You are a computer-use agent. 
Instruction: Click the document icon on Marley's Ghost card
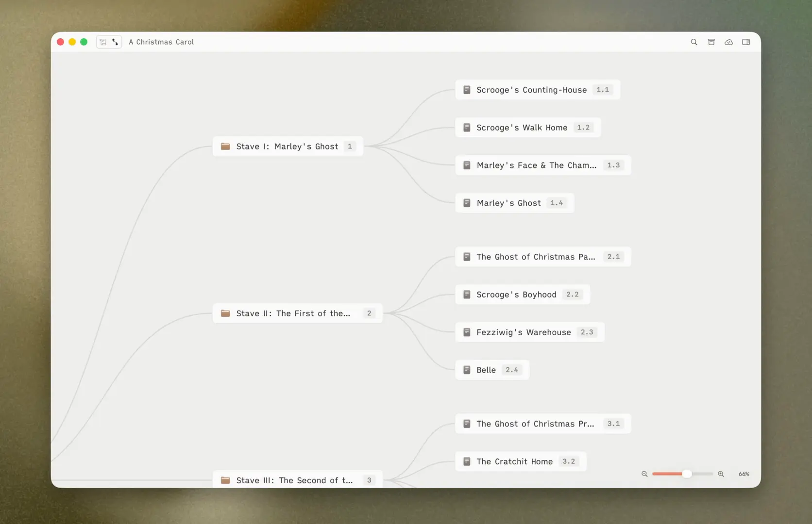(x=467, y=203)
